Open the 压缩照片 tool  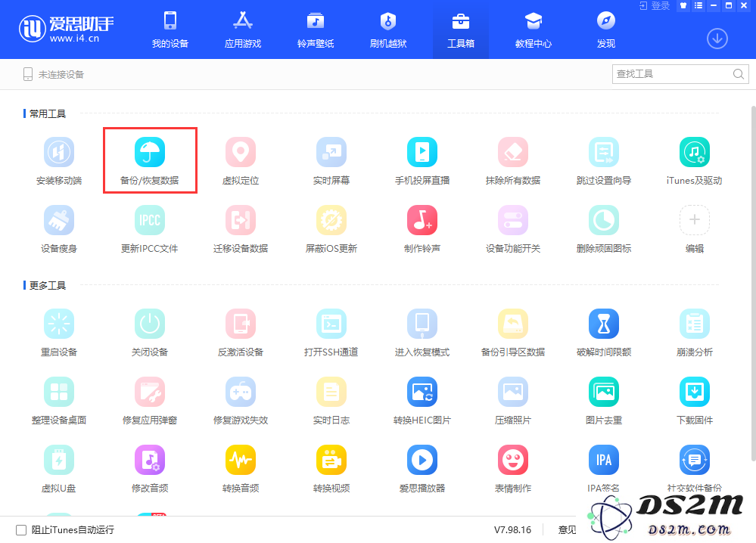(513, 401)
